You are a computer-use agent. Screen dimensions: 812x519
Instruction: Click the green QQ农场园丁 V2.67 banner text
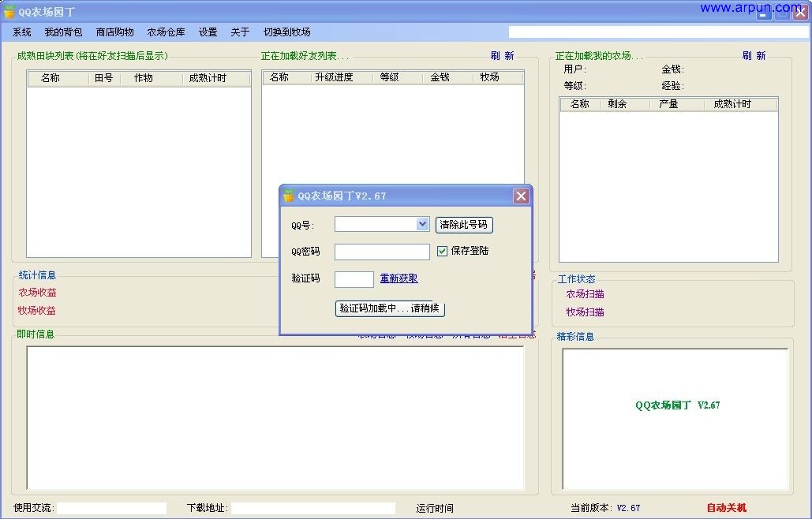click(677, 405)
